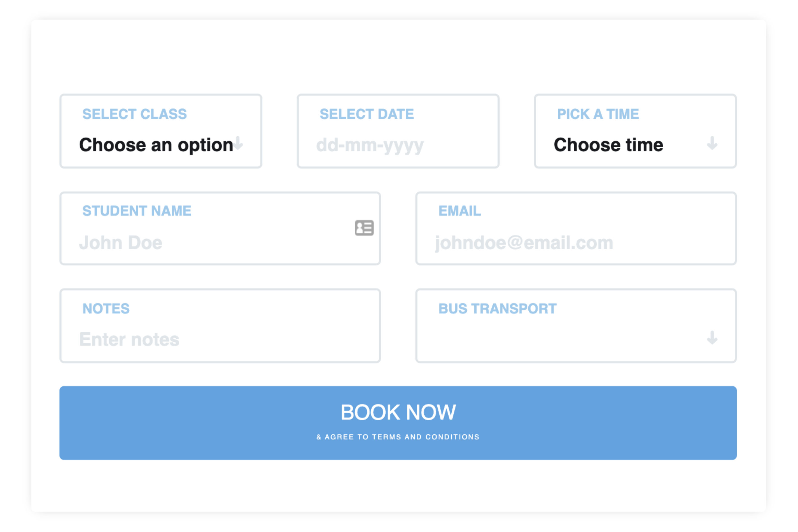
Task: Click the Pick a Time label
Action: 598,114
